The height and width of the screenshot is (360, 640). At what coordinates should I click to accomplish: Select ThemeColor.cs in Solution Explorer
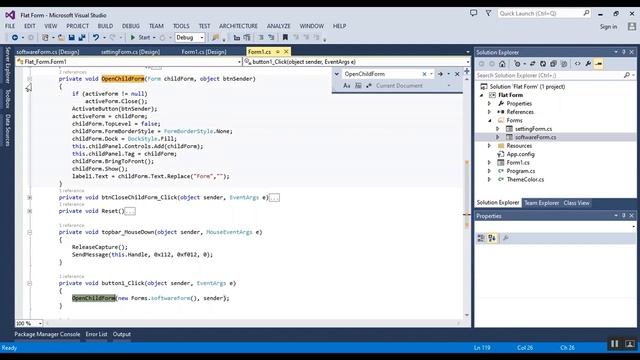(525, 180)
